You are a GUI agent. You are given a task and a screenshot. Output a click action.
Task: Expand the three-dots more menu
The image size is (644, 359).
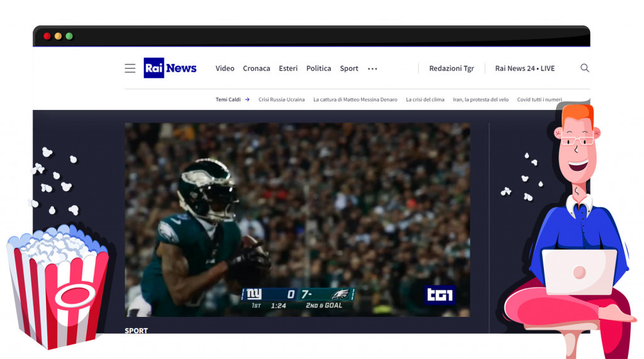372,69
